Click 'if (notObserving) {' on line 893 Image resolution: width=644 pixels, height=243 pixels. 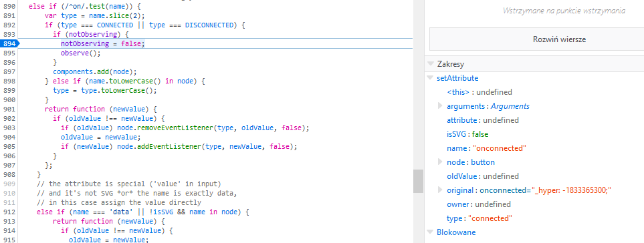pos(91,35)
